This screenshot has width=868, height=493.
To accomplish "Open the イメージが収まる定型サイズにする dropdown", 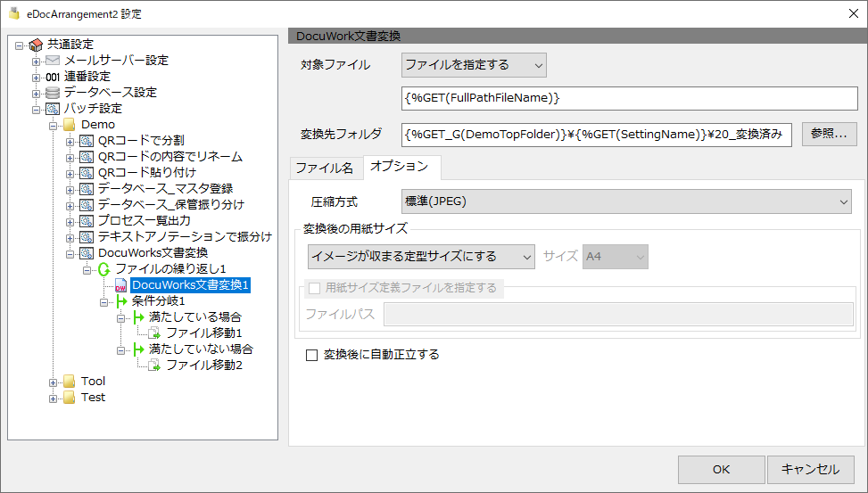I will (x=421, y=257).
